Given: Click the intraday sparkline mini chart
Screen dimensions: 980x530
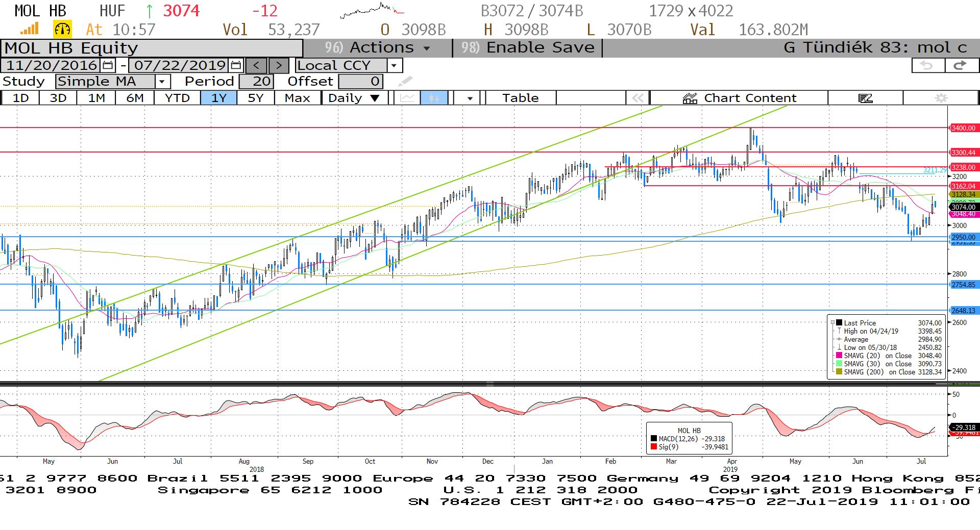Looking at the screenshot, I should [x=372, y=10].
